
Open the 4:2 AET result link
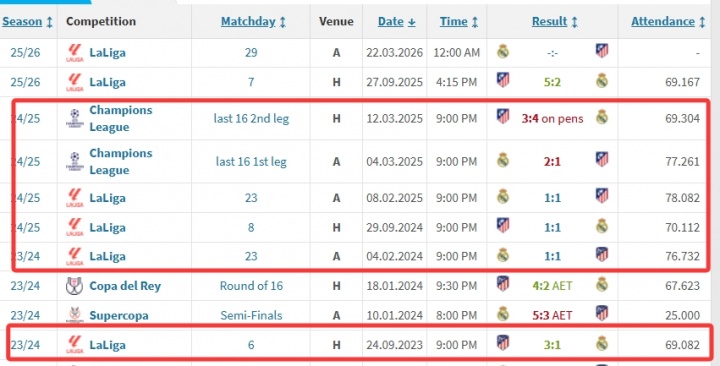[x=552, y=286]
